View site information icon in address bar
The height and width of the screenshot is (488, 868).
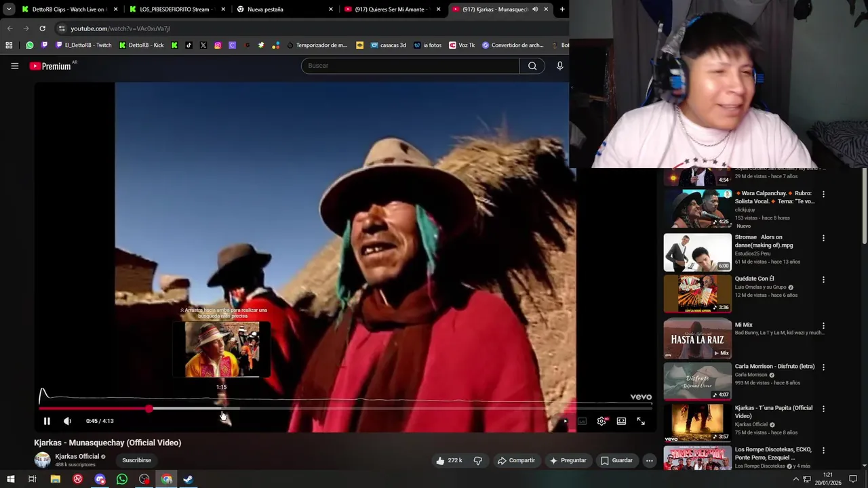62,28
